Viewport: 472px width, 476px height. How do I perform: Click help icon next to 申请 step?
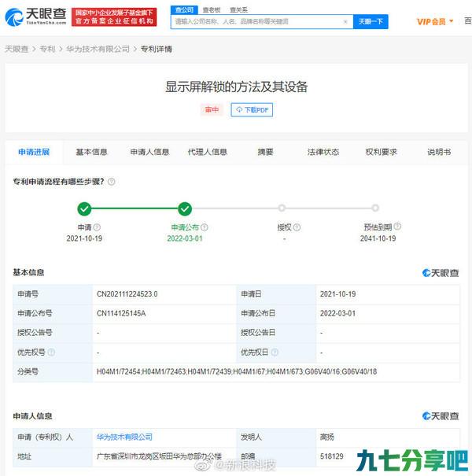(97, 227)
